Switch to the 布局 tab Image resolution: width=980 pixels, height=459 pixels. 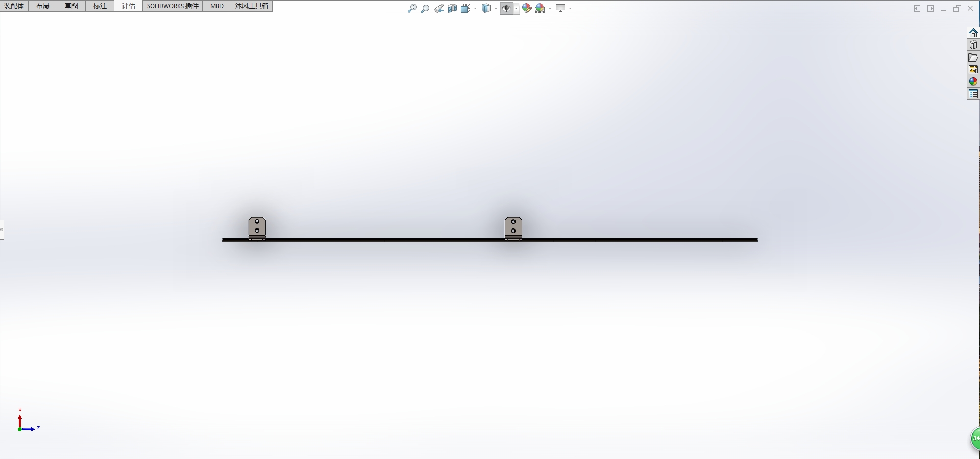coord(43,6)
